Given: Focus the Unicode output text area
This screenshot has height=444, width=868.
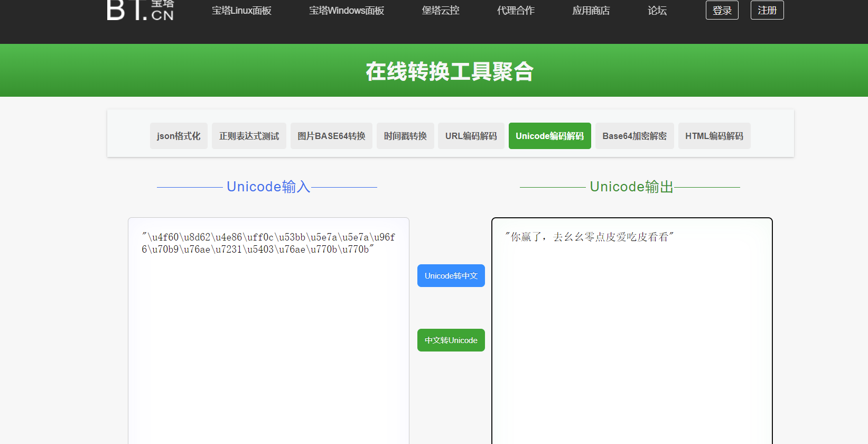Looking at the screenshot, I should point(632,331).
